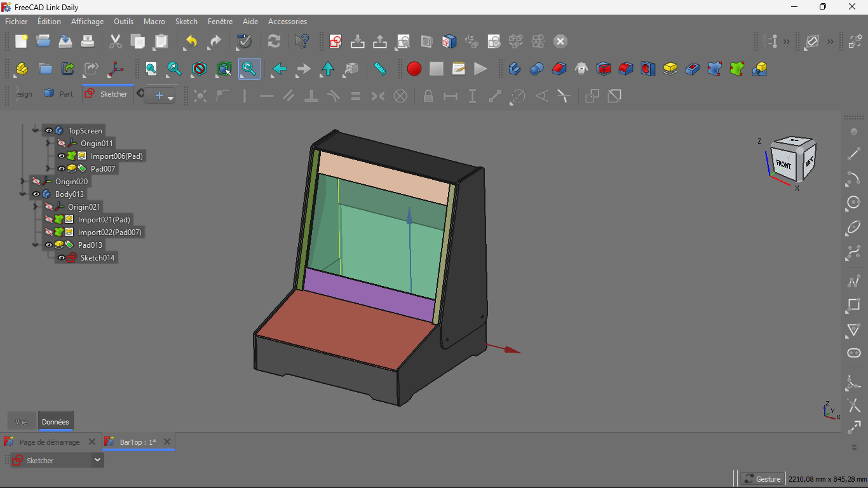The image size is (868, 488).
Task: Open the plus dropdown beside Sketcher tab
Action: point(160,95)
